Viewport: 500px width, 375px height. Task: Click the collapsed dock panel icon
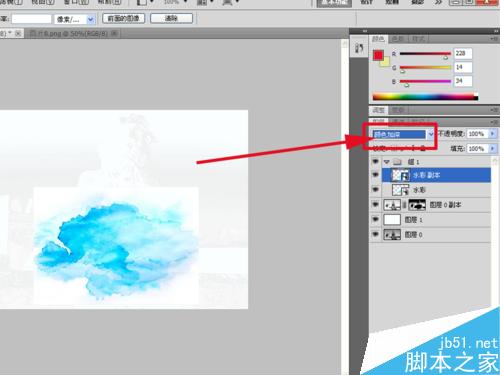(359, 49)
